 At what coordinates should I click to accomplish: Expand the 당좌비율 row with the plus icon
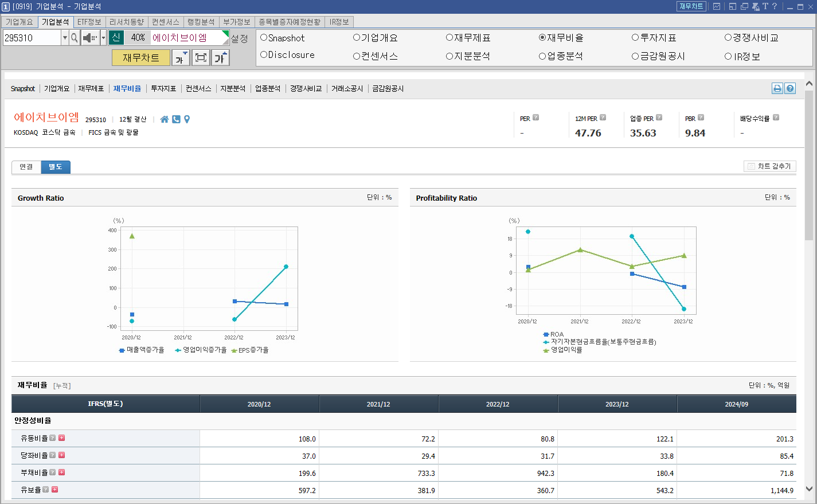coord(62,455)
